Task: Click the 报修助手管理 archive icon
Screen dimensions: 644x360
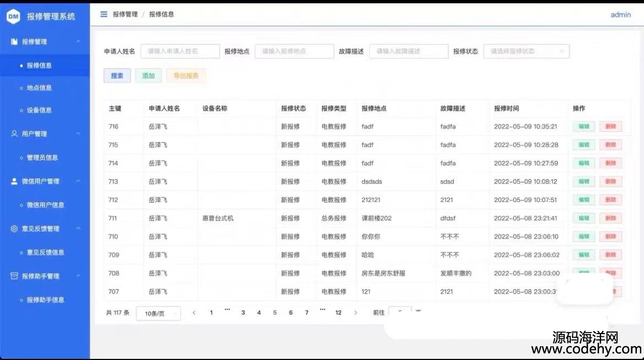Action: pos(14,276)
